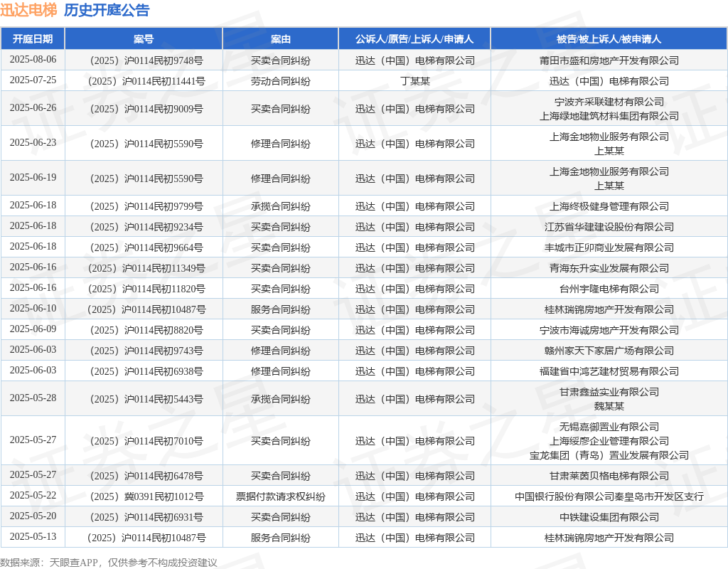The image size is (728, 569).
Task: Click case number 沪0114民初9009号
Action: [146, 109]
